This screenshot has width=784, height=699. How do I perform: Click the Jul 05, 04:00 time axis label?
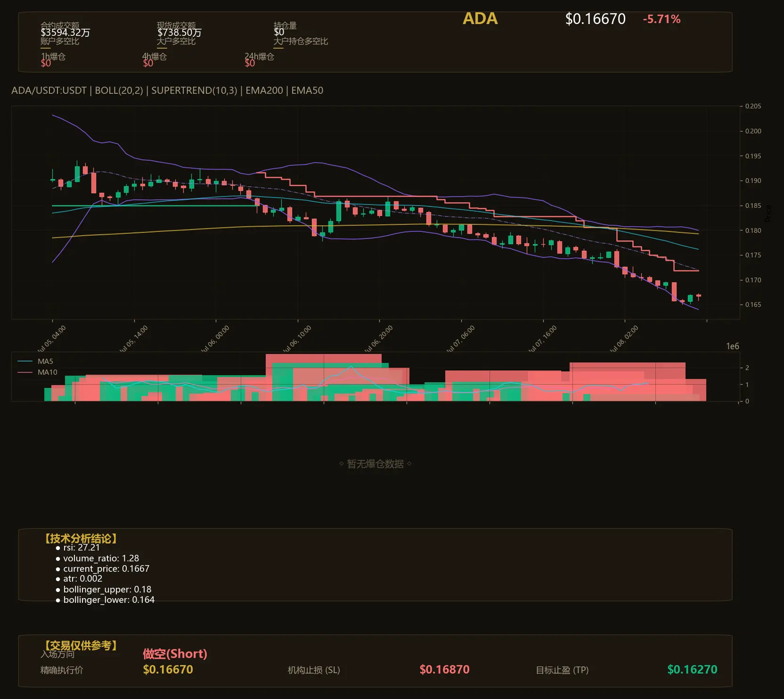[x=51, y=339]
